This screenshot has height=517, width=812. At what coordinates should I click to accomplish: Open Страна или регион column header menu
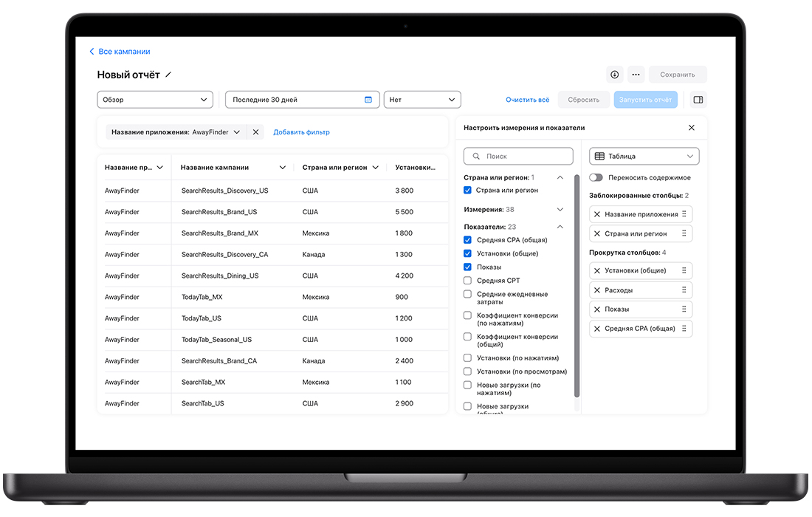[x=376, y=168]
